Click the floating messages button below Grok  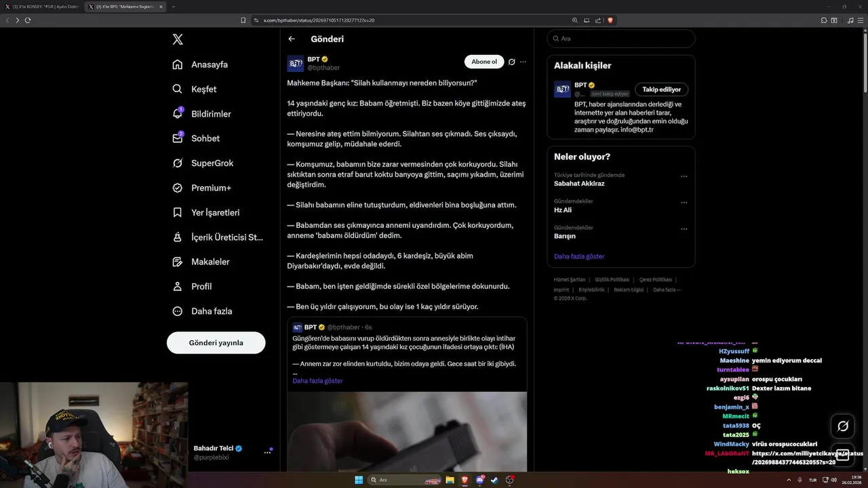tap(843, 455)
